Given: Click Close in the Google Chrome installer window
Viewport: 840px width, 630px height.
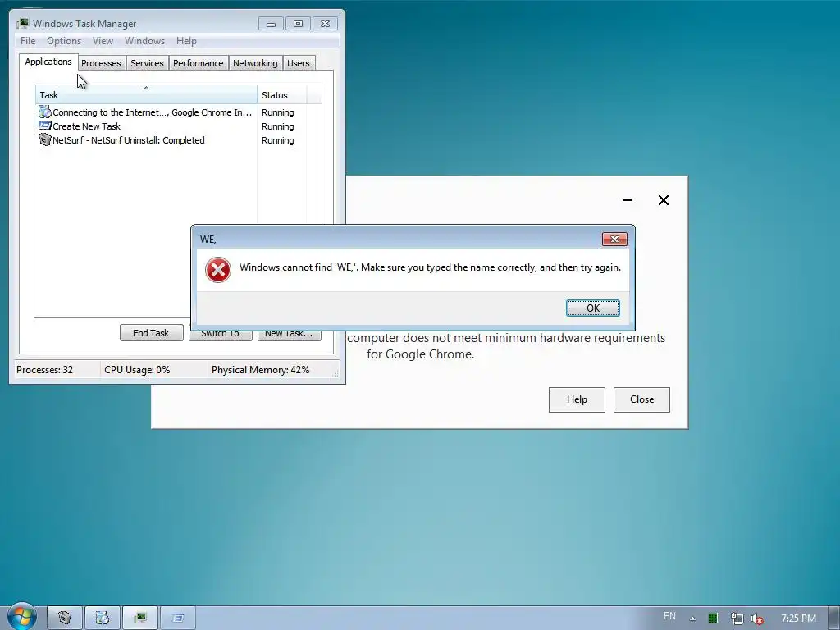Looking at the screenshot, I should [x=641, y=399].
